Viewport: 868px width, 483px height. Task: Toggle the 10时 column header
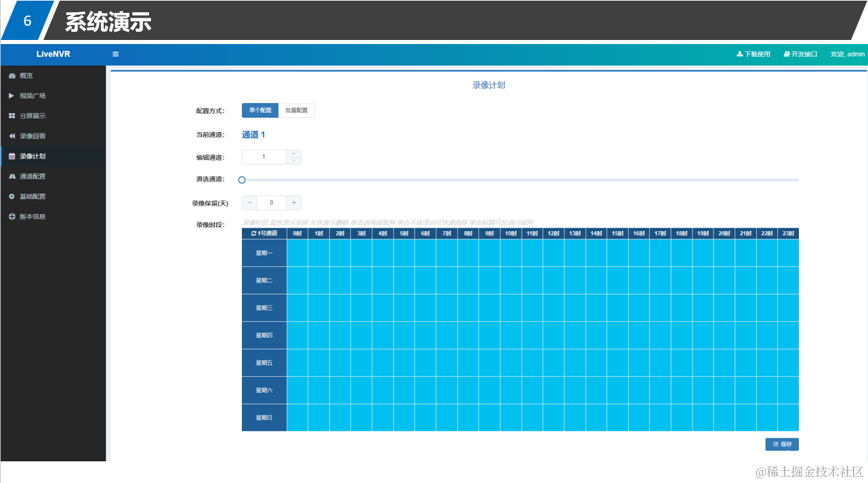(511, 233)
